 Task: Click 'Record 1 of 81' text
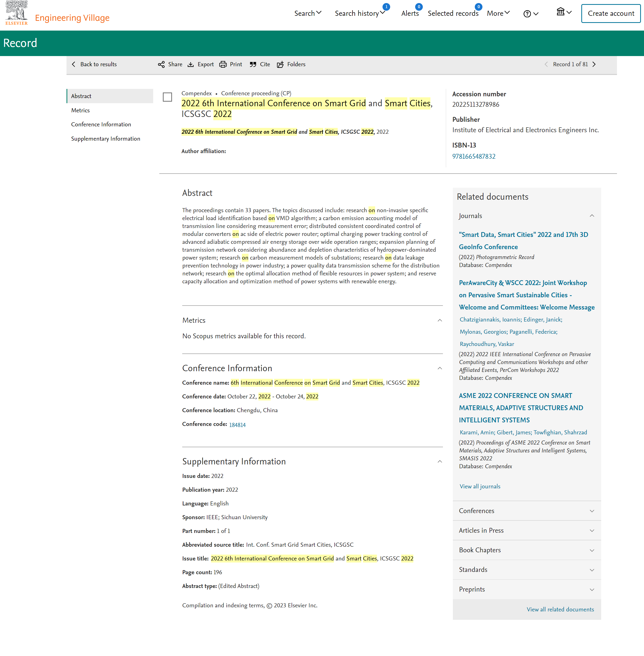pyautogui.click(x=570, y=64)
